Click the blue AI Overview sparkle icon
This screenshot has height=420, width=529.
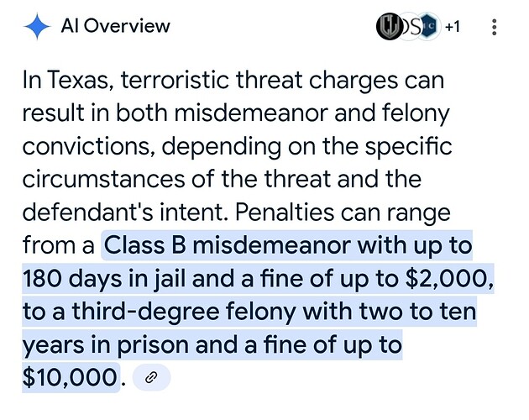[x=37, y=26]
